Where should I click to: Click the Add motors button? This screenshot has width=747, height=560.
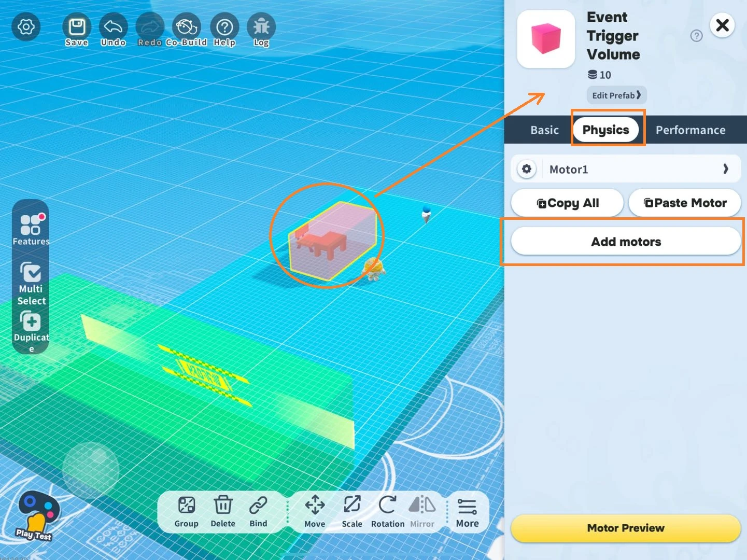click(x=626, y=242)
